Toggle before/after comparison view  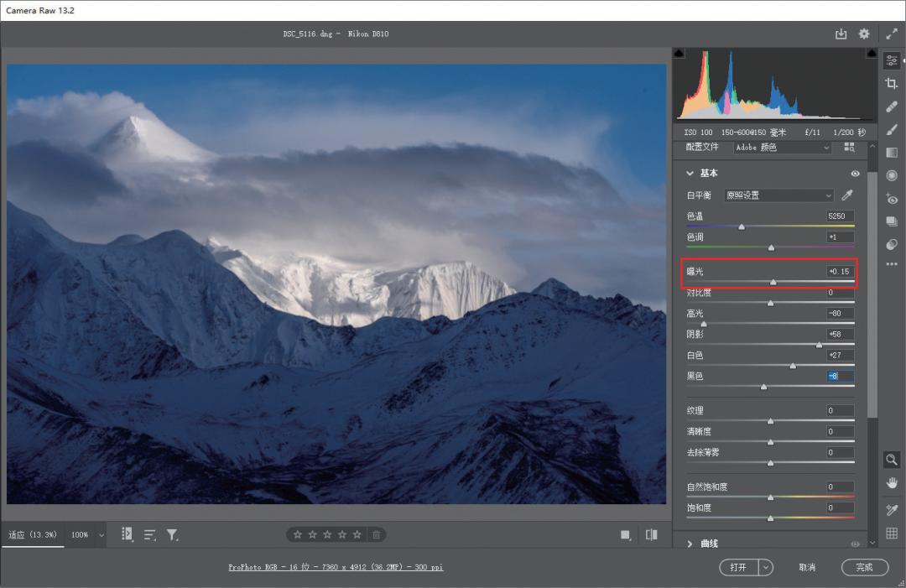coord(651,534)
